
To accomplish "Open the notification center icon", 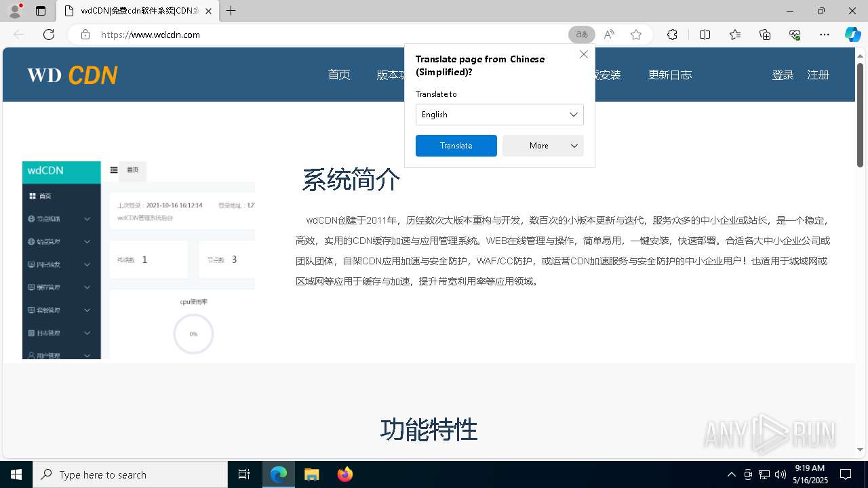I will tap(846, 474).
